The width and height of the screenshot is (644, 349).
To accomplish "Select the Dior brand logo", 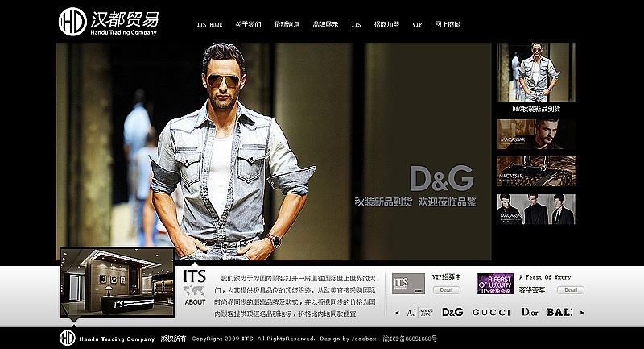I will [x=530, y=313].
